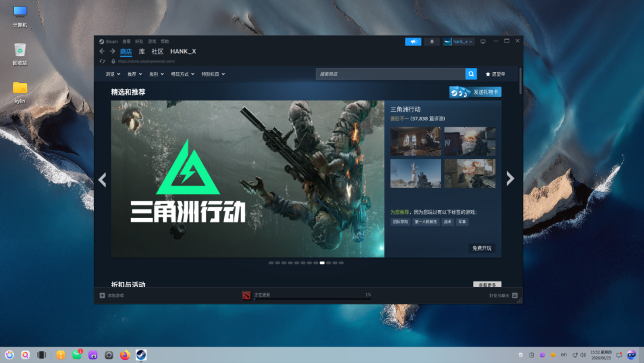644x363 pixels.
Task: Open the 好友 menu
Action: [139, 42]
